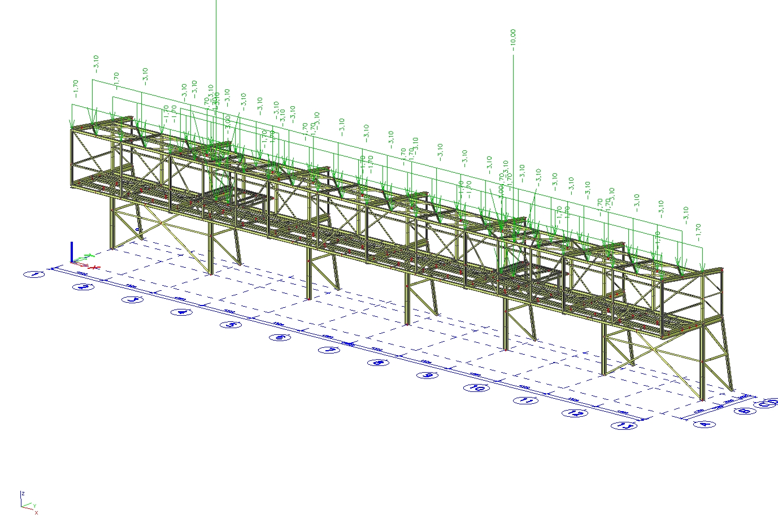
Task: Select grid axis bubble 7
Action: tap(329, 350)
